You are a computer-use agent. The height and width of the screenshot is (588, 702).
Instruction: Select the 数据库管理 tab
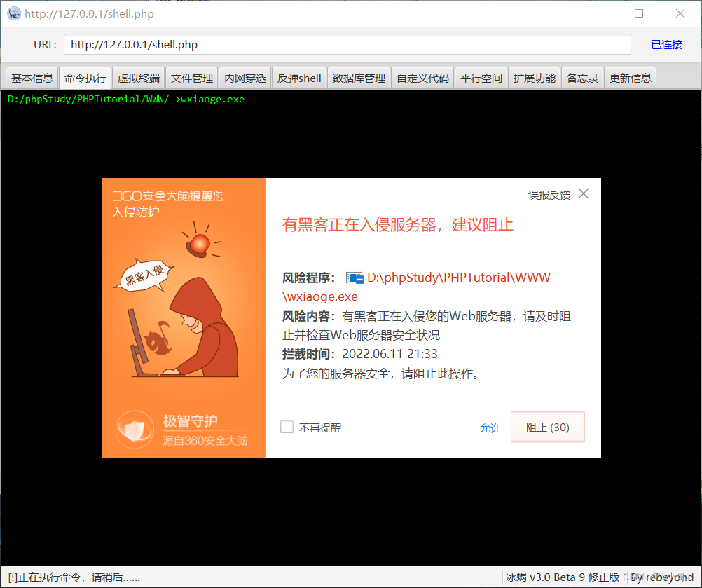(x=358, y=78)
